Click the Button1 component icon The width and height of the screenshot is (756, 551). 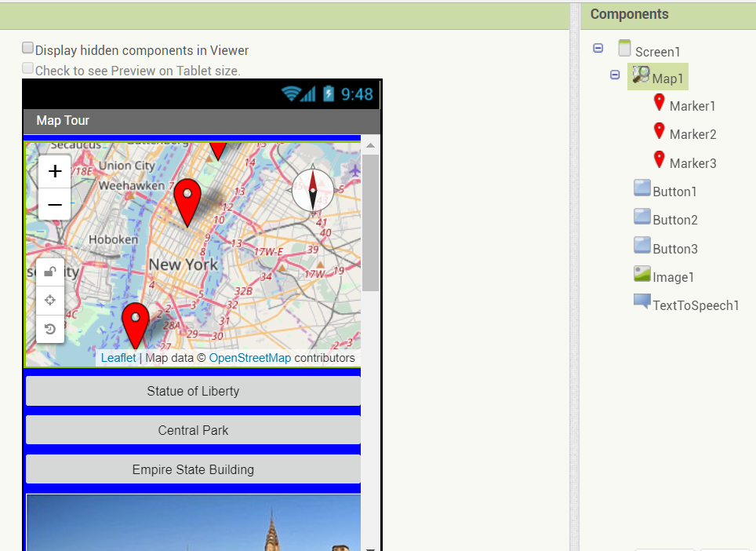[x=642, y=188]
